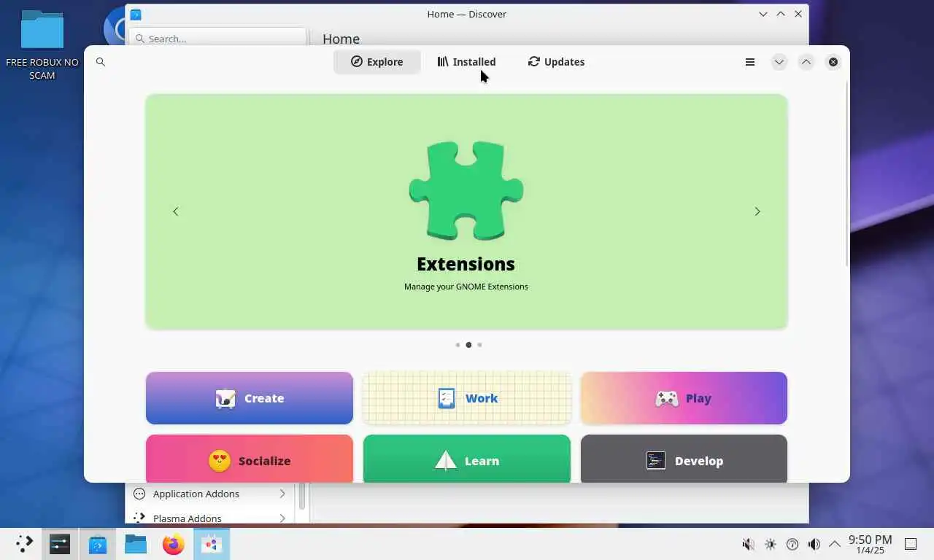Open the Work category
This screenshot has width=934, height=560.
click(467, 398)
